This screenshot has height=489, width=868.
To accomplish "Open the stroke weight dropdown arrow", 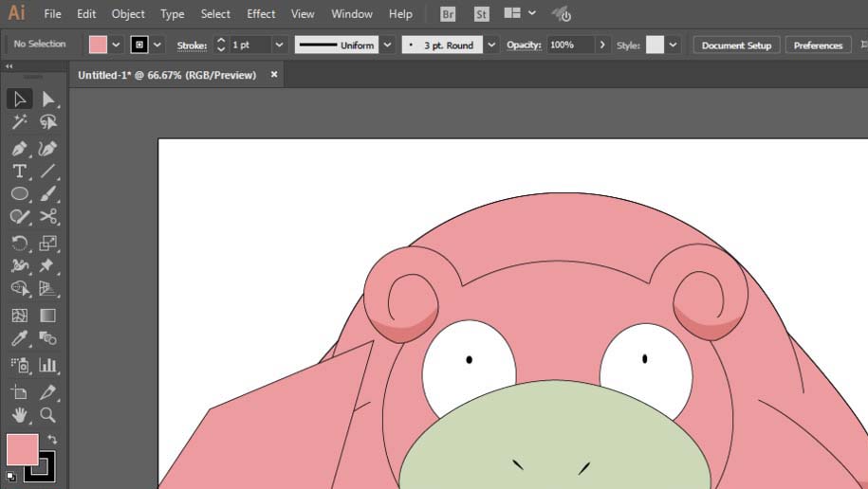I will coord(279,45).
